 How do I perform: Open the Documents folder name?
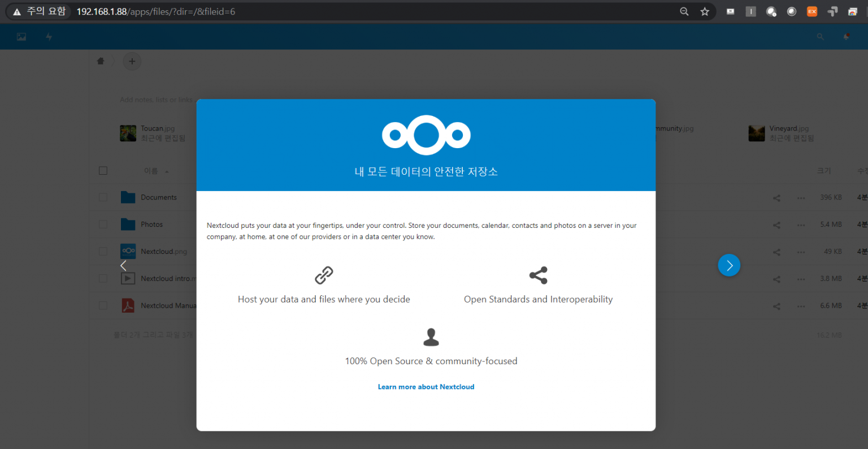click(159, 197)
